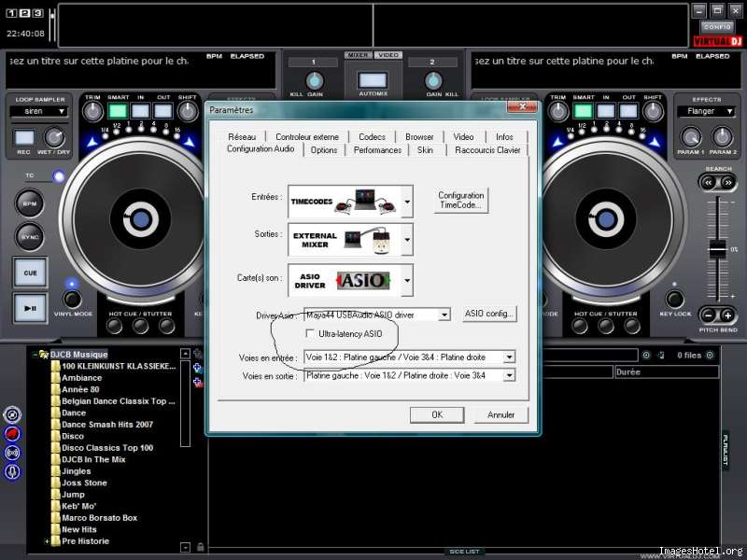Open the Carte(s) son ASIO DRIVER dropdown
The width and height of the screenshot is (747, 560).
pos(407,281)
